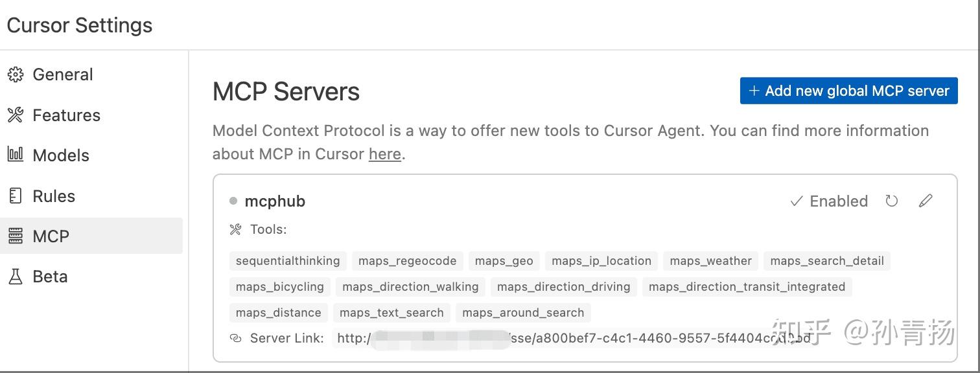The image size is (980, 373).
Task: Click the mcphub status indicator dot
Action: click(233, 201)
